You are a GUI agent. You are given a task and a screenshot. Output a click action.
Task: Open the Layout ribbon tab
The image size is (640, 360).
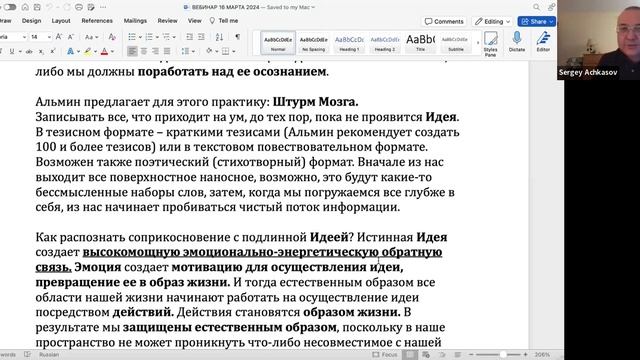point(61,21)
